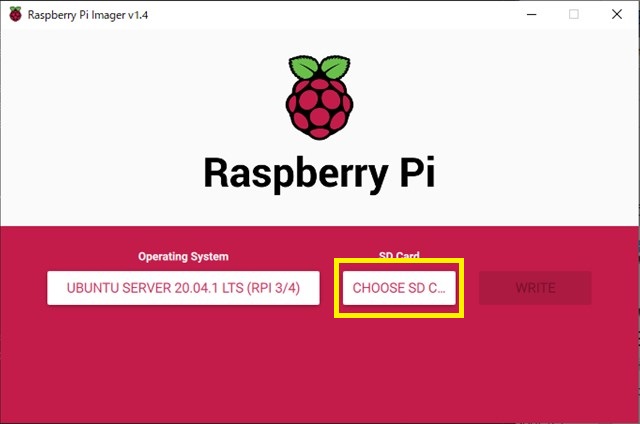Close the Raspberry Pi Imager window
The image size is (640, 424).
617,14
